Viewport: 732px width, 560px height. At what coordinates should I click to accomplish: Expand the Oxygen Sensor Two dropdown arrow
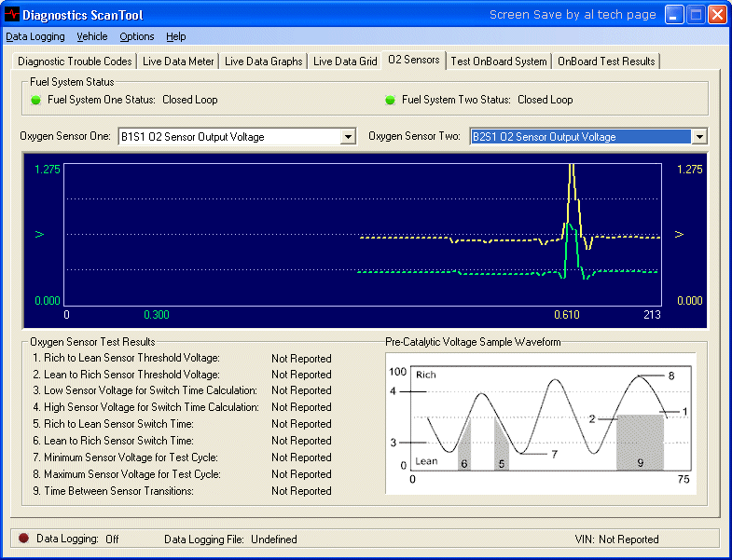[x=698, y=137]
